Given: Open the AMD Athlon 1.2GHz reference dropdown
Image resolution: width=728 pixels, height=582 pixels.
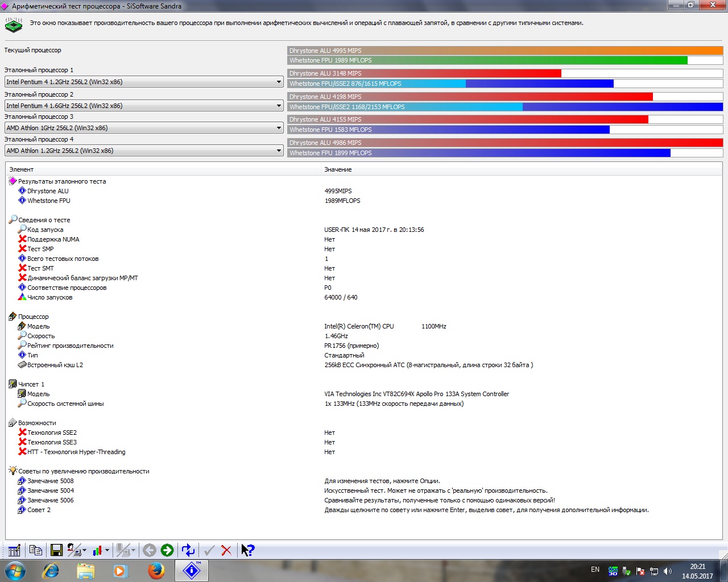Looking at the screenshot, I should (279, 151).
